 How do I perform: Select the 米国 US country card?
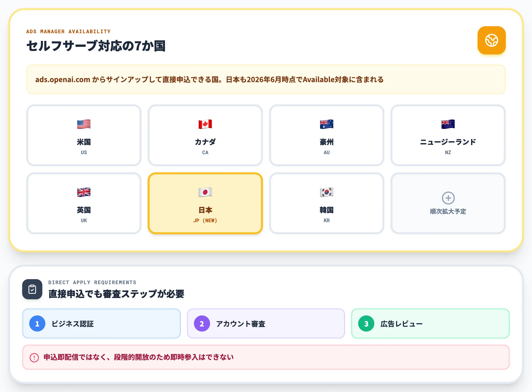point(84,135)
